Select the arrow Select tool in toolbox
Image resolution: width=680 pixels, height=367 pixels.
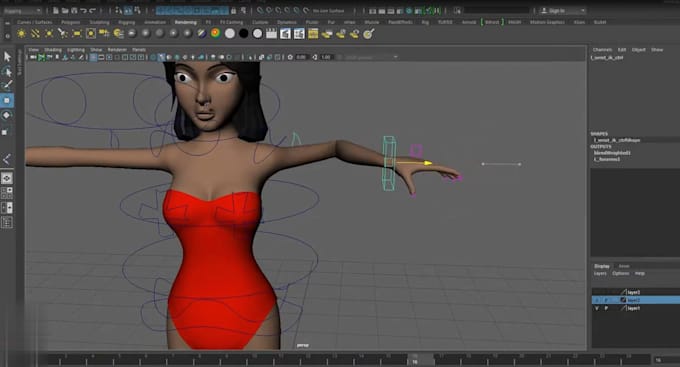[7, 56]
